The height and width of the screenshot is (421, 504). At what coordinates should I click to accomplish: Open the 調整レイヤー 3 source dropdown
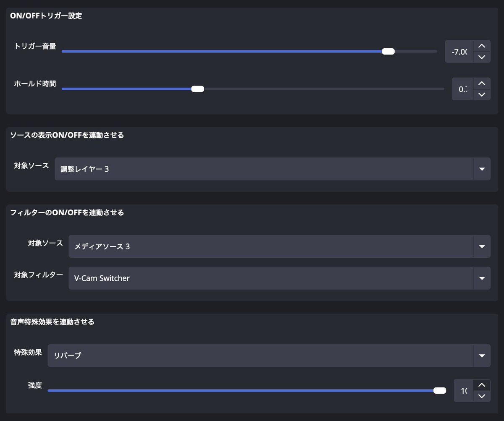[x=273, y=169]
